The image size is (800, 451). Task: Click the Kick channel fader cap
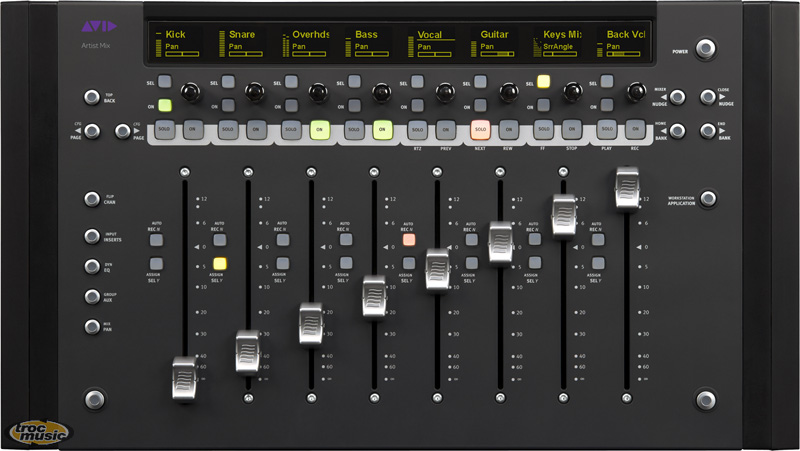pyautogui.click(x=184, y=380)
